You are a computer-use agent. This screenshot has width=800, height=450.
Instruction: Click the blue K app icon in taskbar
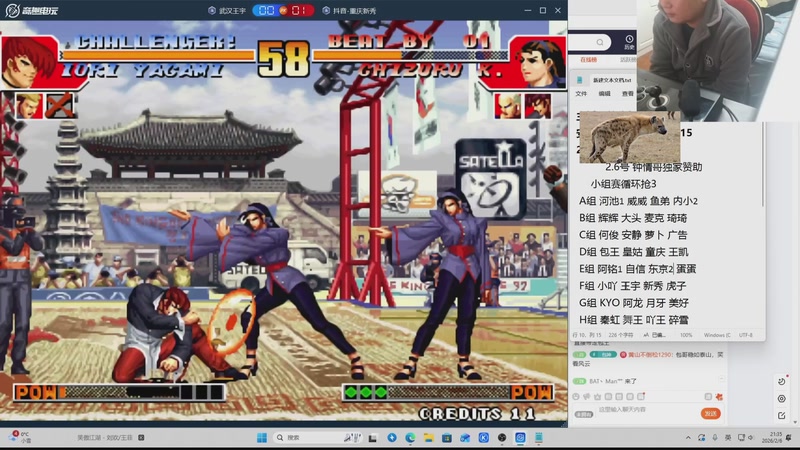[x=484, y=438]
